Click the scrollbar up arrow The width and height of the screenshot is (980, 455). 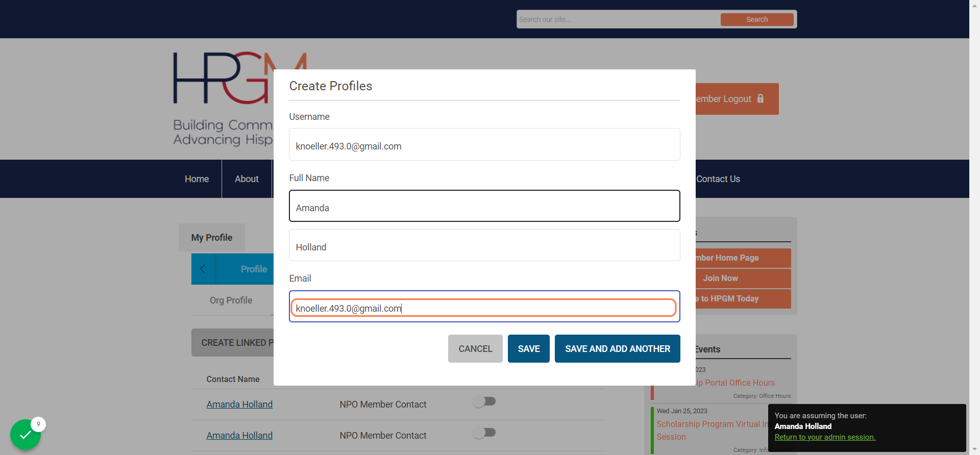pyautogui.click(x=975, y=5)
